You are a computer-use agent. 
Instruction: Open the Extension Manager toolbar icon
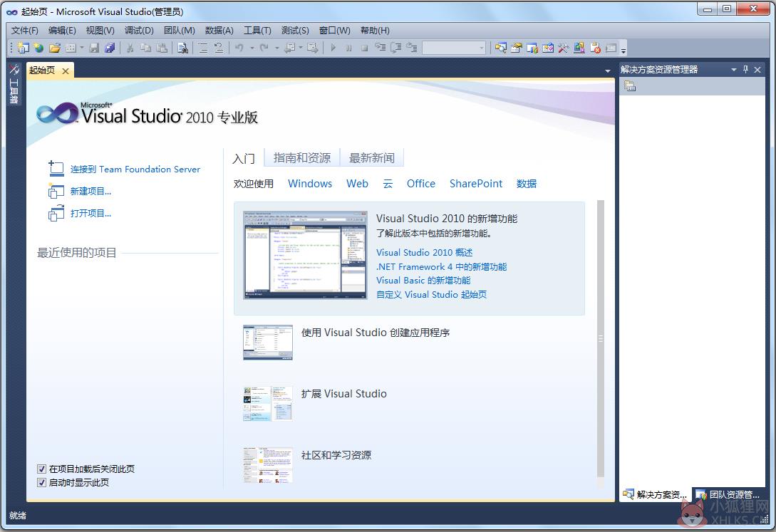pos(579,48)
